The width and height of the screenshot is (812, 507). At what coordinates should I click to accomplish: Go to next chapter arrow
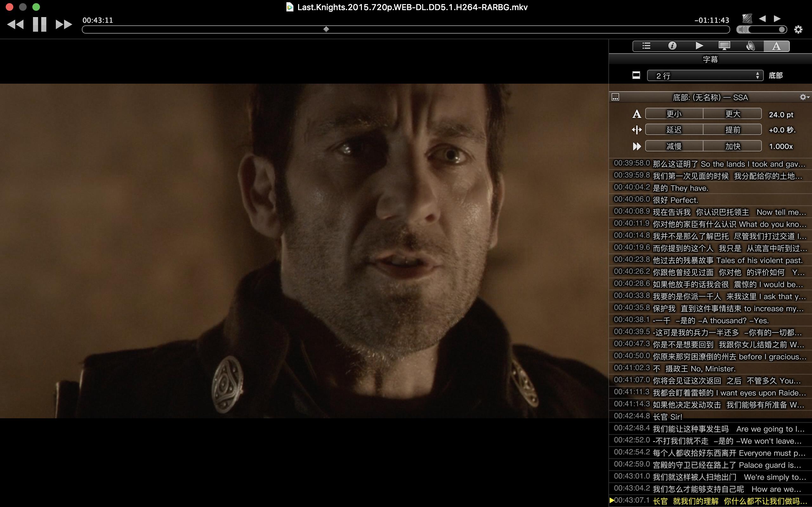click(x=777, y=18)
